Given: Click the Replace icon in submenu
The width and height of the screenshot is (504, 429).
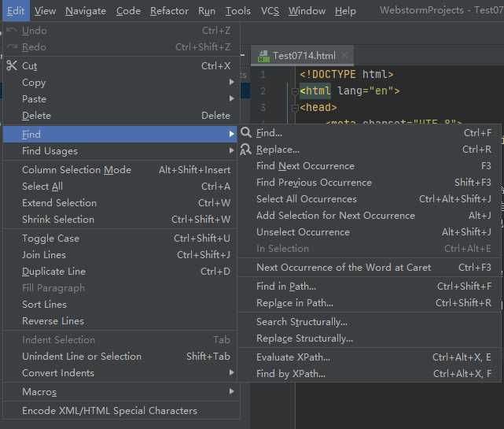Looking at the screenshot, I should [246, 150].
